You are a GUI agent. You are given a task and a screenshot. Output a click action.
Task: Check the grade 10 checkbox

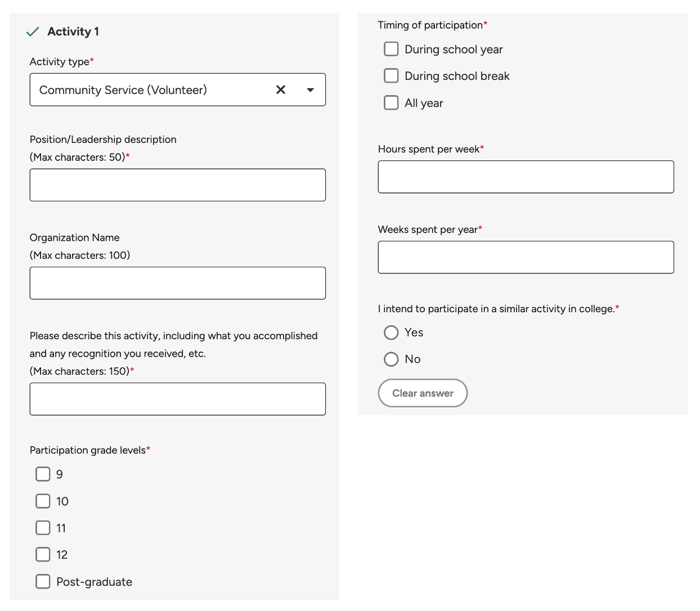(43, 501)
